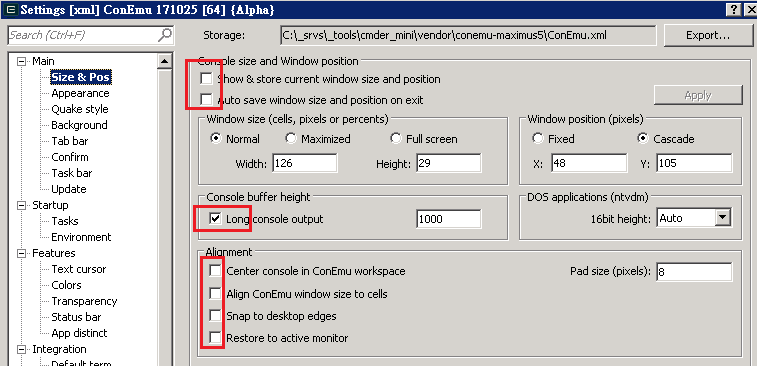757x366 pixels.
Task: Collapse the Startup tree node
Action: click(21, 205)
